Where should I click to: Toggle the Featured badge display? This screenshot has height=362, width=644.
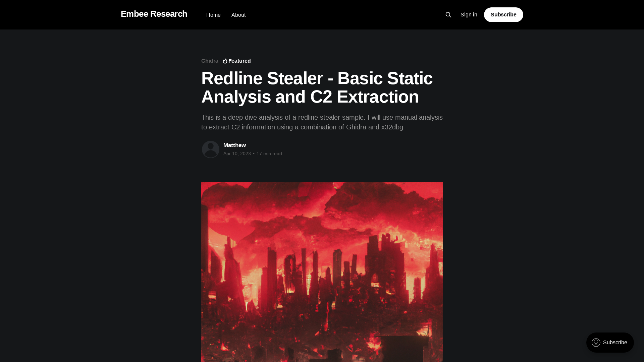tap(236, 61)
